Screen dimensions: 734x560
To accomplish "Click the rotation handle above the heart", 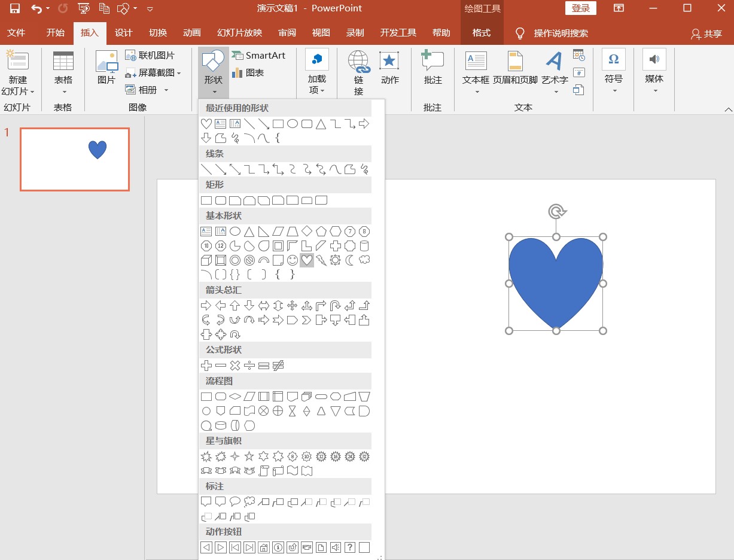I will tap(556, 211).
